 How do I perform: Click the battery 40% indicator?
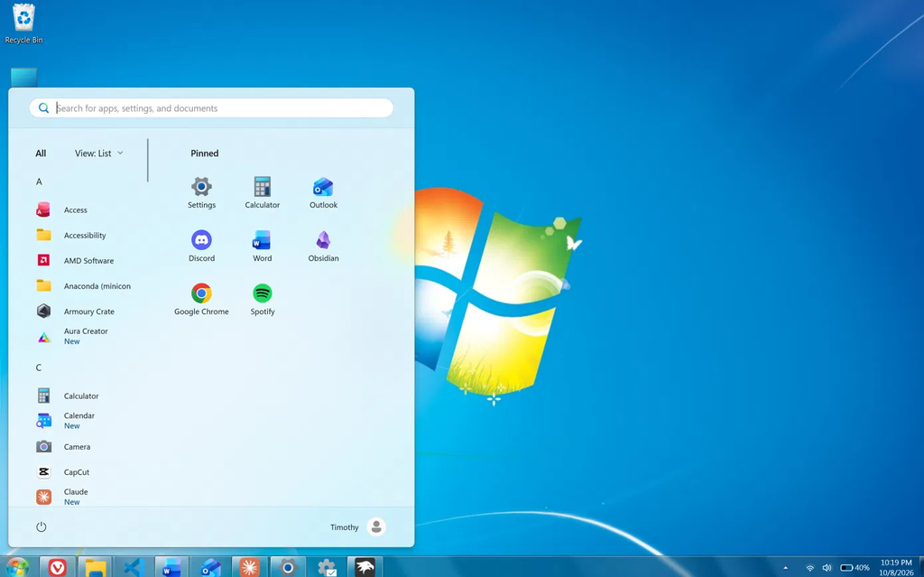[x=855, y=568]
